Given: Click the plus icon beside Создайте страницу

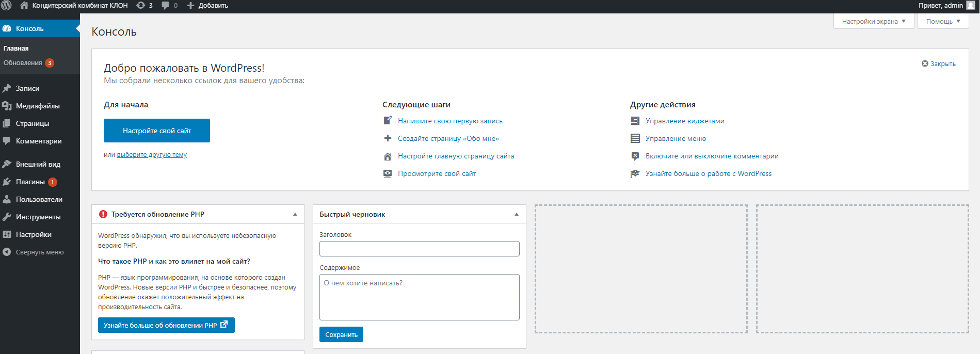Looking at the screenshot, I should pos(388,138).
